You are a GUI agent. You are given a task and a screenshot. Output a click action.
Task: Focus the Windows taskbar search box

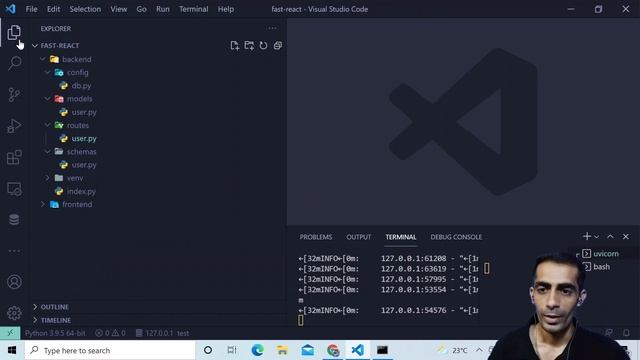[110, 350]
